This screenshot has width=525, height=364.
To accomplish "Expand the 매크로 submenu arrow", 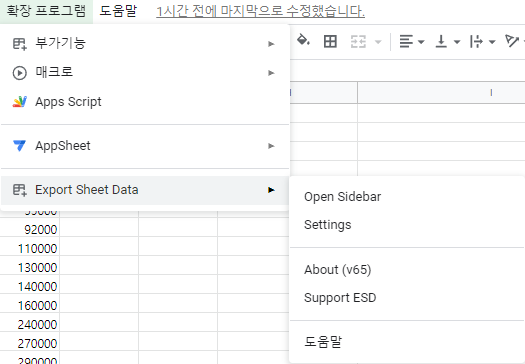I will pyautogui.click(x=271, y=73).
